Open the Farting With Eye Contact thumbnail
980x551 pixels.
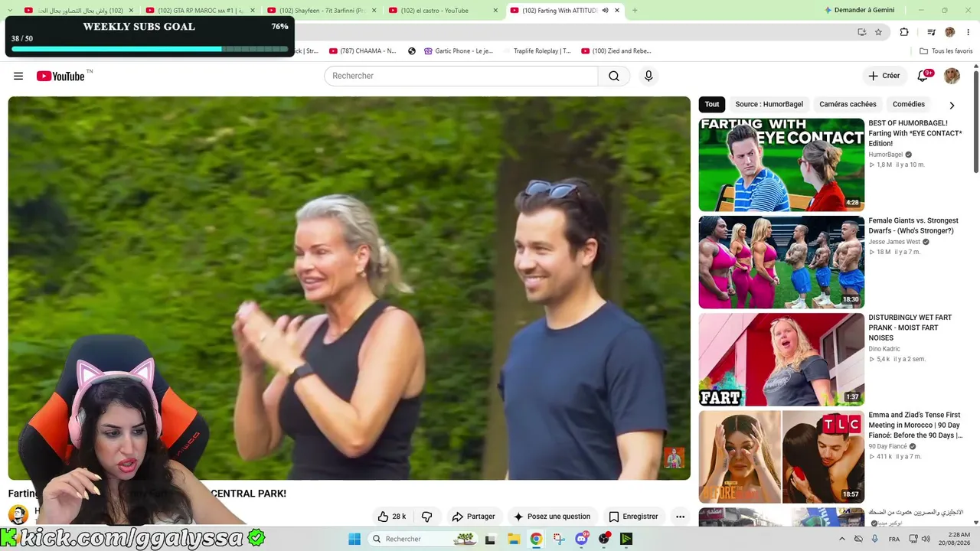[x=781, y=165]
